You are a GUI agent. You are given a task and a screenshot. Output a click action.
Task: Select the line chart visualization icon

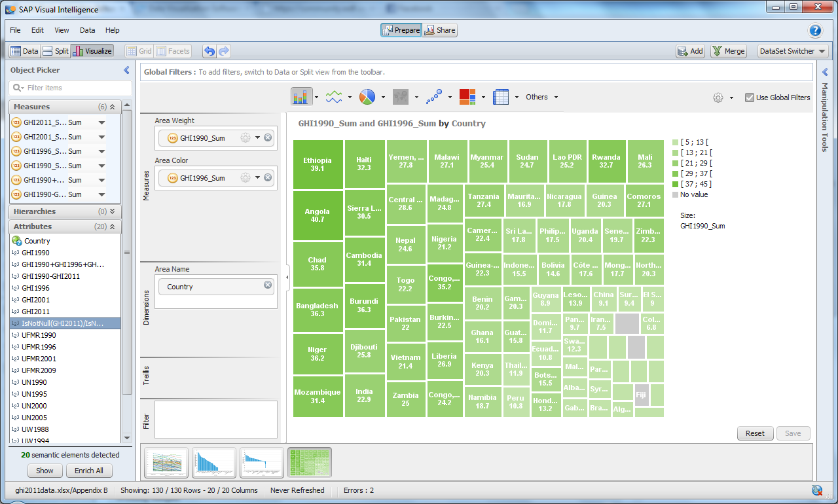pyautogui.click(x=335, y=96)
